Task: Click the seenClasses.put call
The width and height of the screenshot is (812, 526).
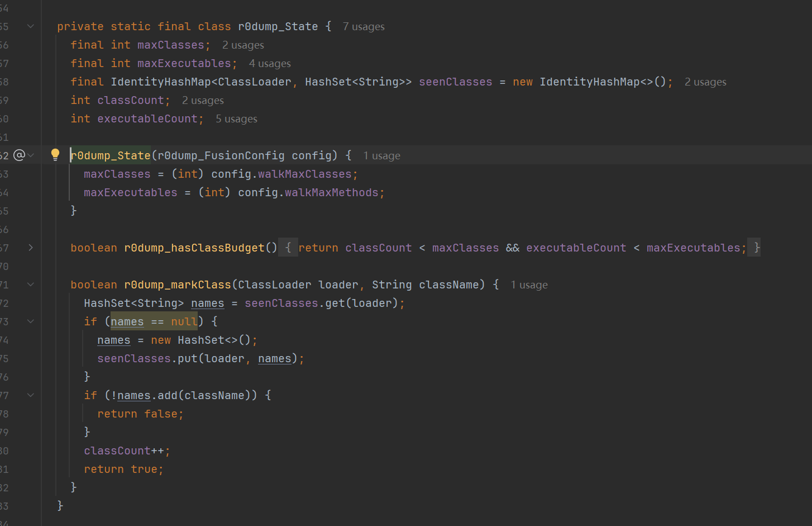Action: (x=198, y=358)
